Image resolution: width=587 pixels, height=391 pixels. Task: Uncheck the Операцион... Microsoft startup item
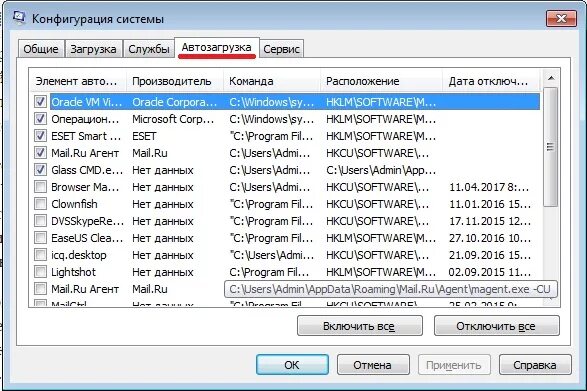(x=40, y=119)
